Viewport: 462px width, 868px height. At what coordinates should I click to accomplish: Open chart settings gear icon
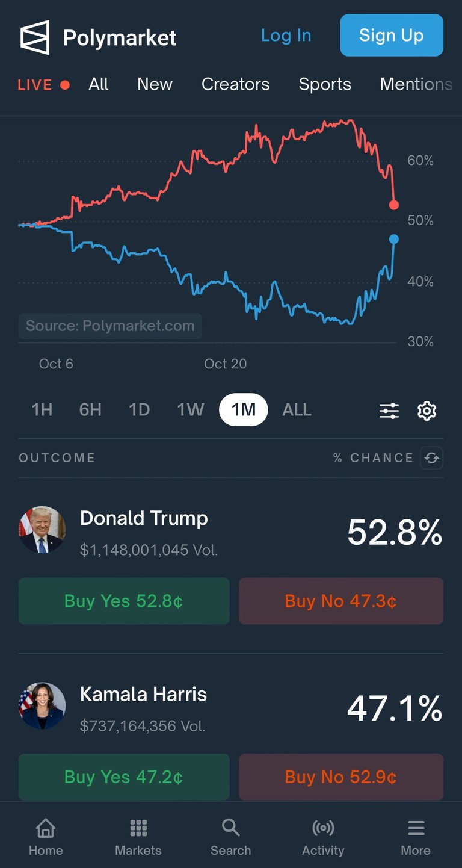(x=427, y=411)
